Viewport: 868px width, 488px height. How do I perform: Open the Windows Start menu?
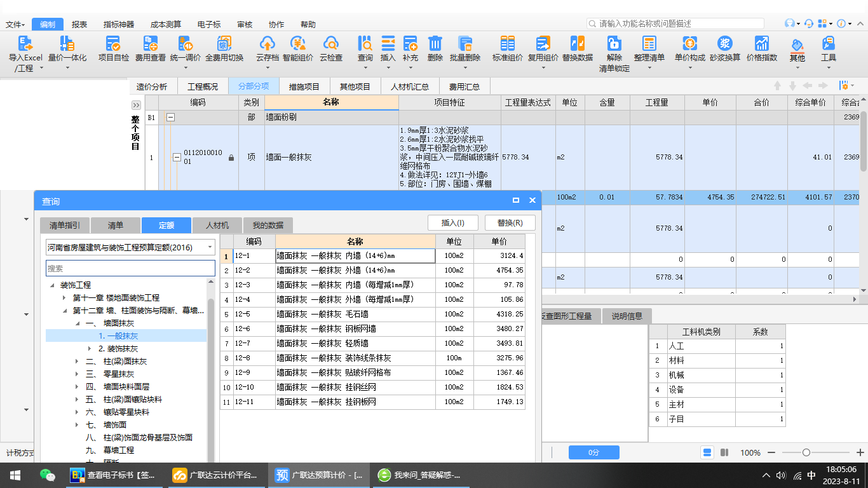(x=15, y=475)
